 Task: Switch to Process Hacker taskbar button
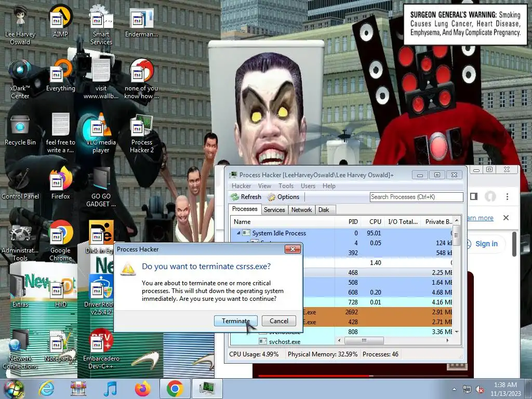tap(207, 389)
